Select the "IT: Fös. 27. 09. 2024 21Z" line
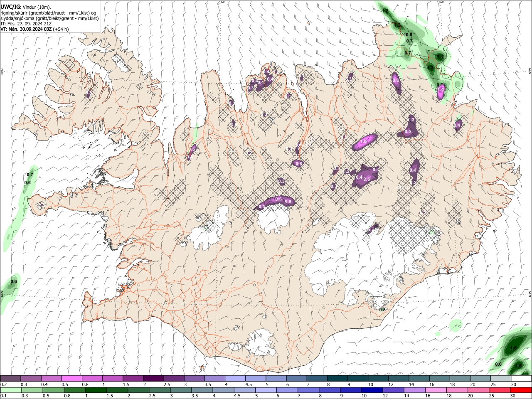The width and height of the screenshot is (532, 399). pos(26,24)
